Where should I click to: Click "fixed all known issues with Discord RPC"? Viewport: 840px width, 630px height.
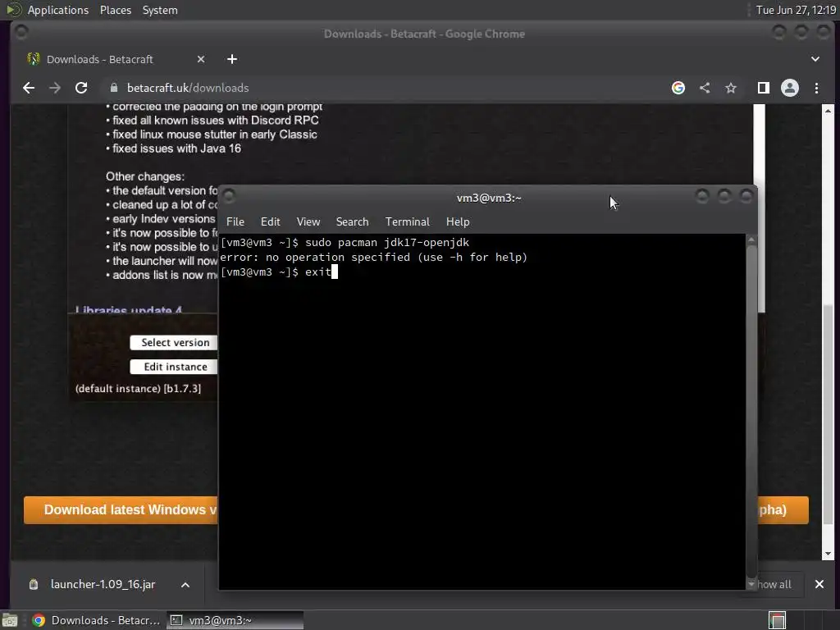tap(216, 120)
